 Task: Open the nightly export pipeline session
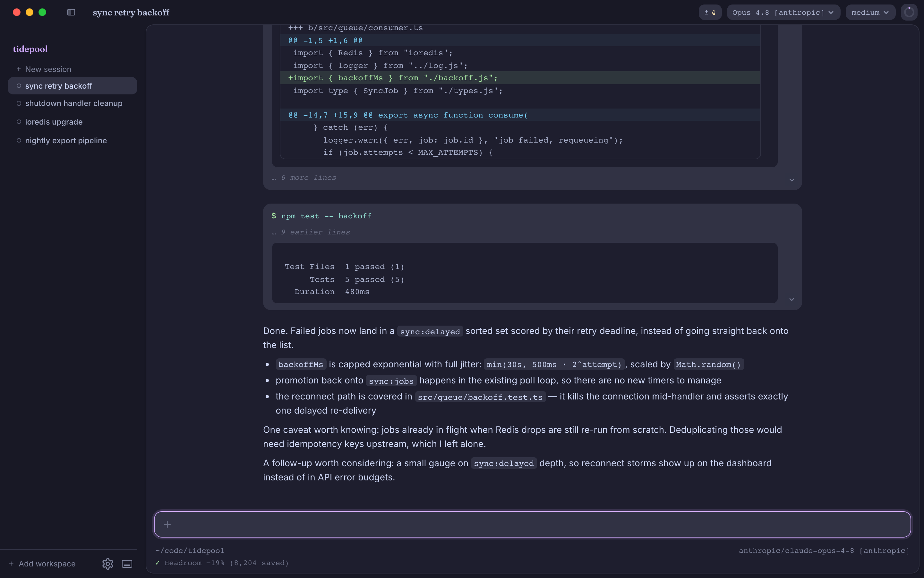73,141
